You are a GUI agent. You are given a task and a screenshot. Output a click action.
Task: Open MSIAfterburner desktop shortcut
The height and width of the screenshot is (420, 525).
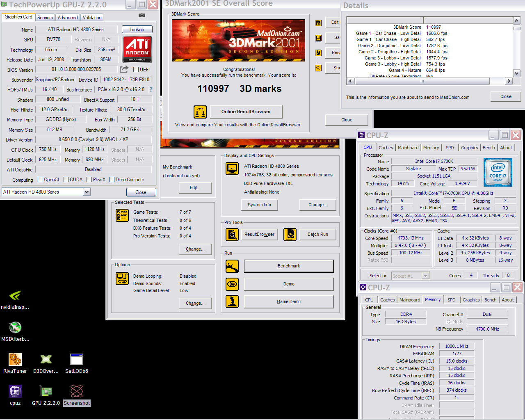click(x=15, y=331)
